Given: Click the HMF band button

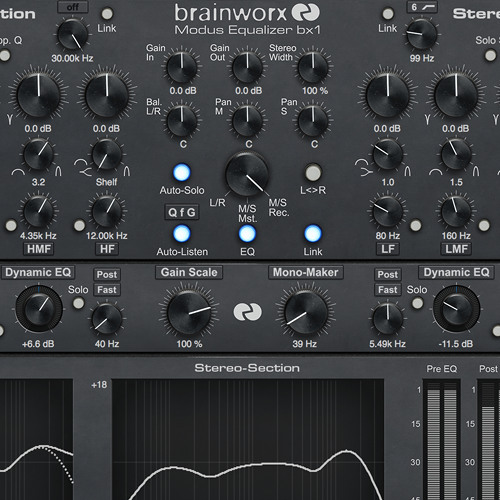Looking at the screenshot, I should 39,249.
